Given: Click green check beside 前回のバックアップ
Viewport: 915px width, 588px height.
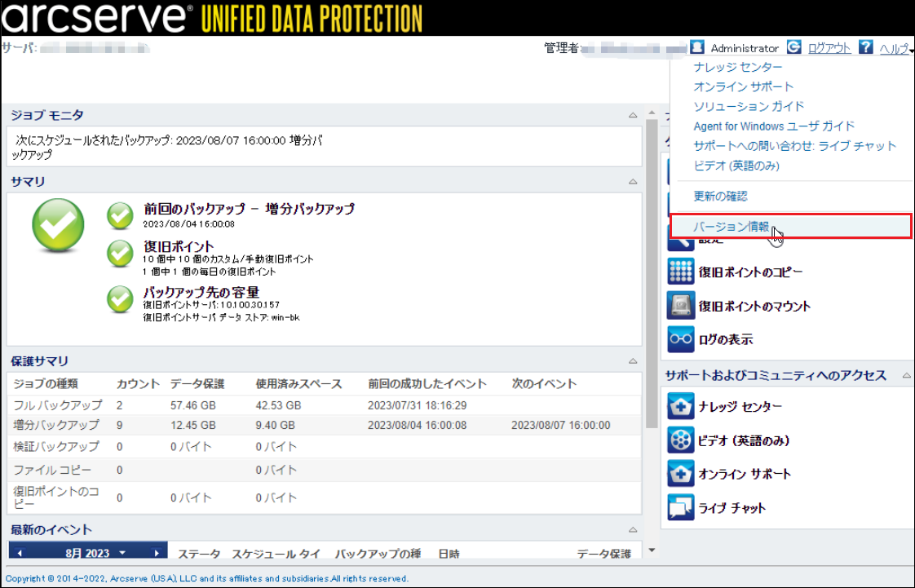Looking at the screenshot, I should click(120, 216).
